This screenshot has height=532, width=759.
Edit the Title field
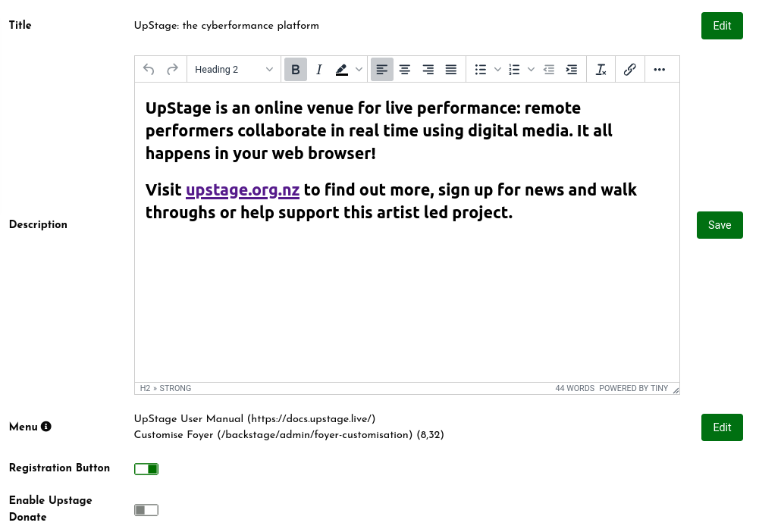pos(722,26)
